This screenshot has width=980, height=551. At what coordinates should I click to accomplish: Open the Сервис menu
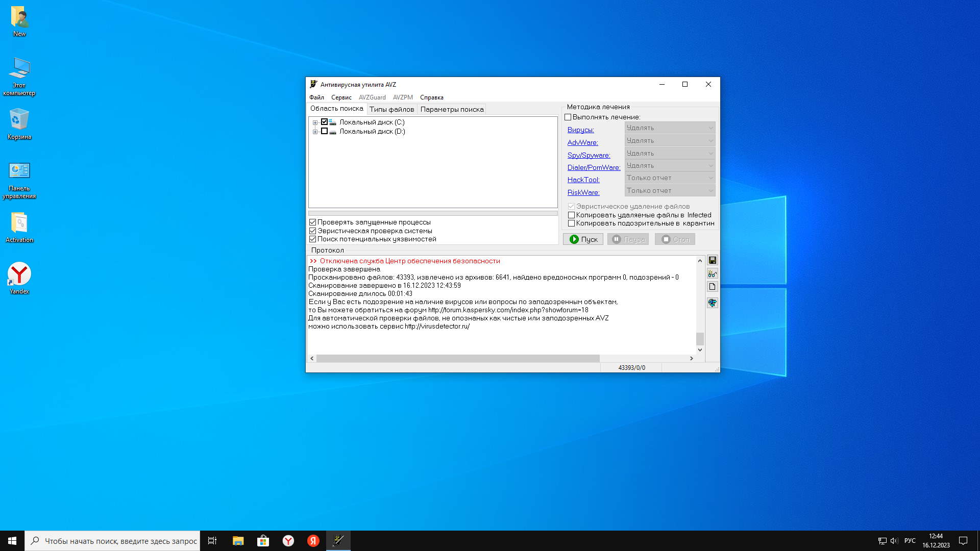[341, 97]
